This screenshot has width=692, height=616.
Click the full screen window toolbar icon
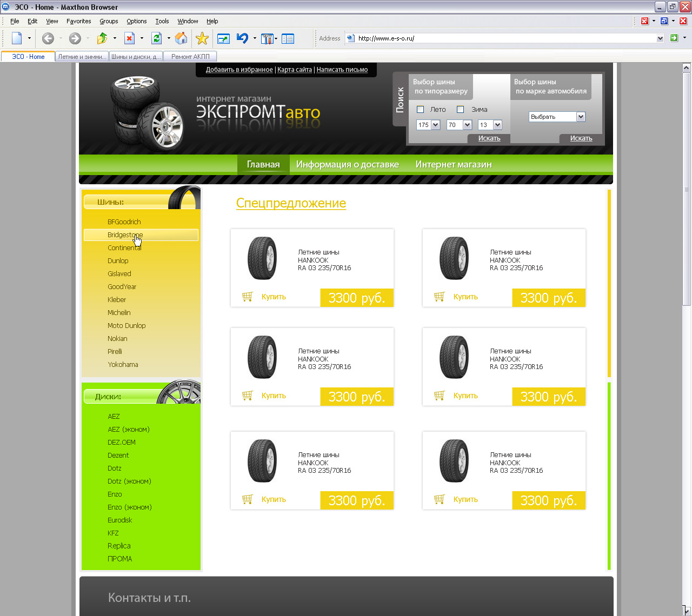223,38
